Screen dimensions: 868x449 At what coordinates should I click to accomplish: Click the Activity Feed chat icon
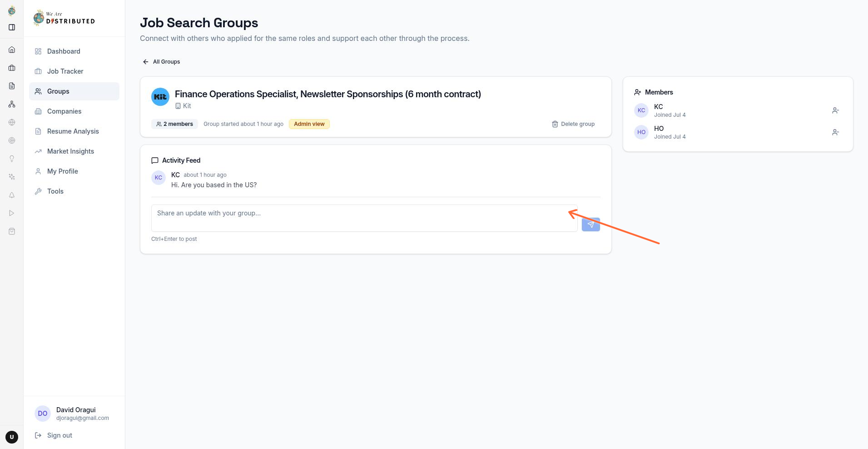coord(155,160)
